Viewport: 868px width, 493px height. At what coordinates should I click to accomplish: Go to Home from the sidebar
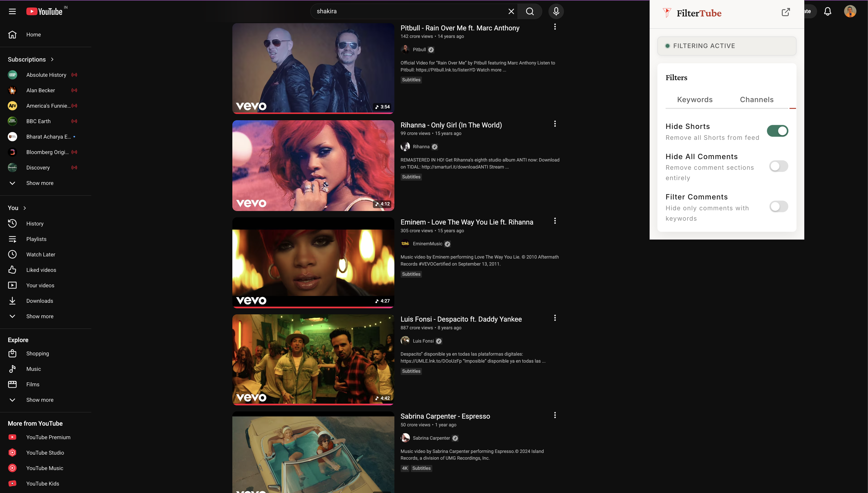(x=33, y=34)
